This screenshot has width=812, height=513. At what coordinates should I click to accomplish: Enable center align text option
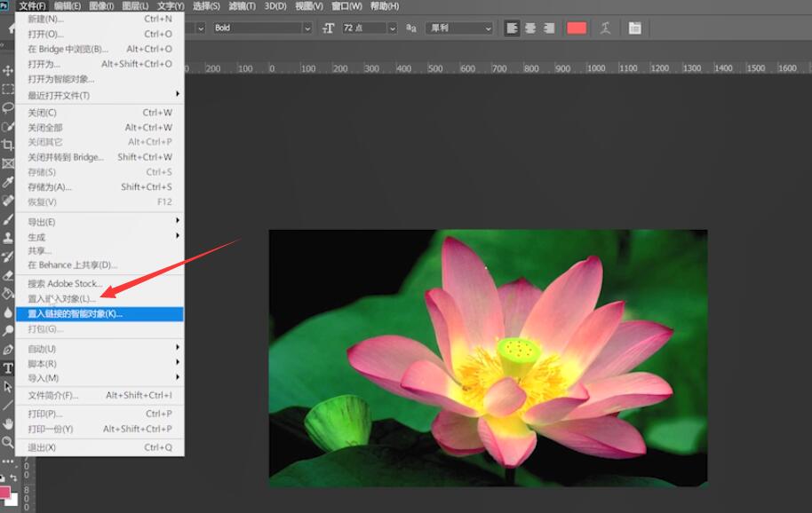point(530,28)
